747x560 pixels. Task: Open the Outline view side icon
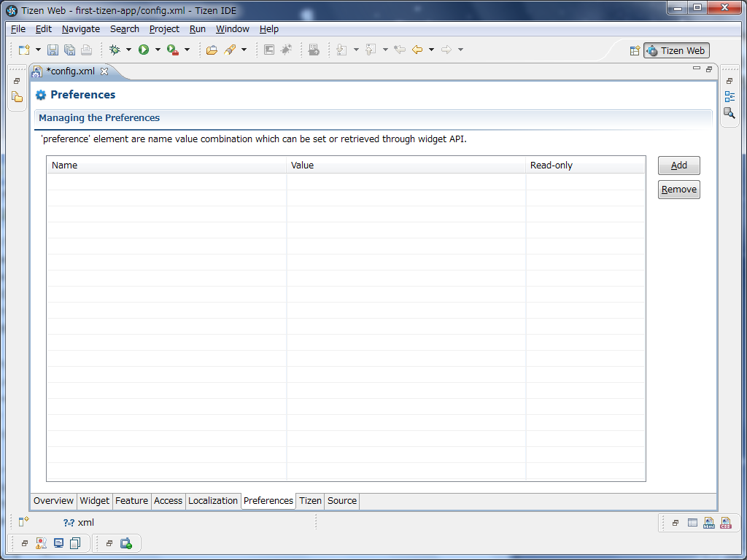729,97
